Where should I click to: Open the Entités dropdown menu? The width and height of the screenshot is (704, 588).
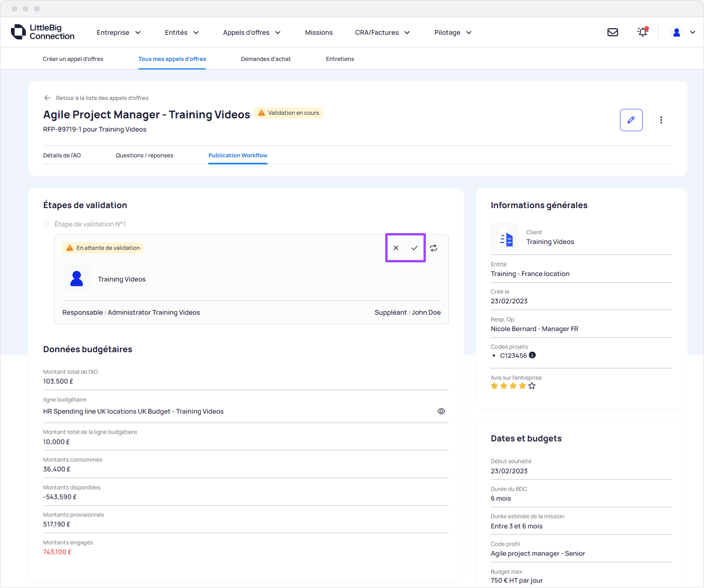(x=182, y=32)
